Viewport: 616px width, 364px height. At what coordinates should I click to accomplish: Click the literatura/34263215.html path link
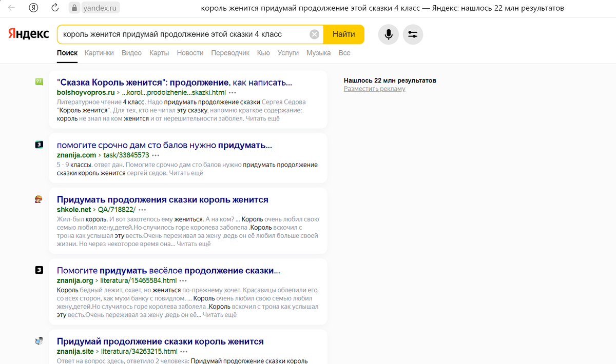pos(139,352)
